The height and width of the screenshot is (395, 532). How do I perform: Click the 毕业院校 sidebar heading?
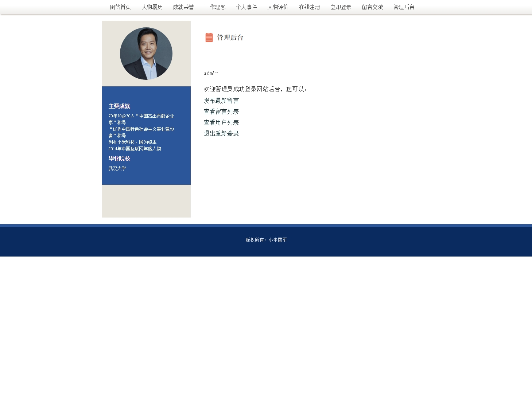(119, 159)
